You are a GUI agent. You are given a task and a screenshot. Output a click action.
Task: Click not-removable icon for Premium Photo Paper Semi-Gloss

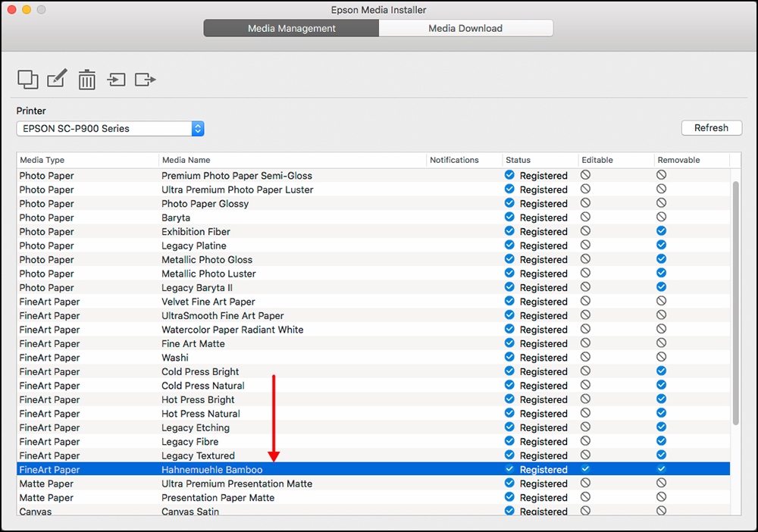[661, 175]
